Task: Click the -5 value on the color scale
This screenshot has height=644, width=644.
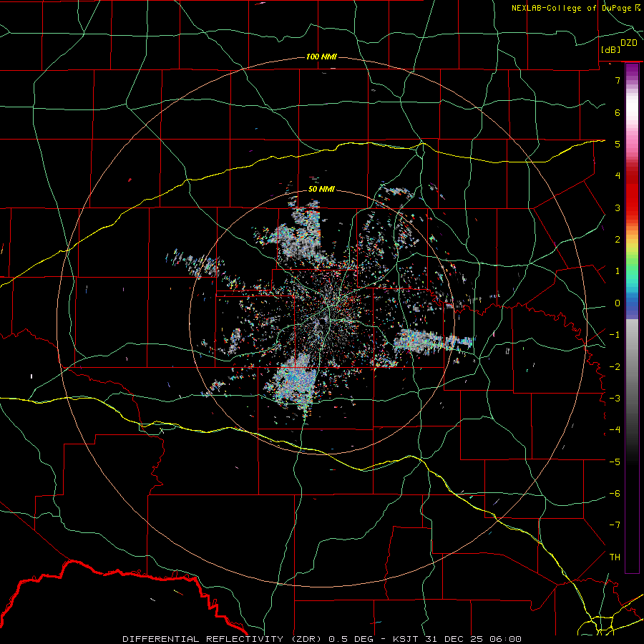Action: [x=615, y=462]
